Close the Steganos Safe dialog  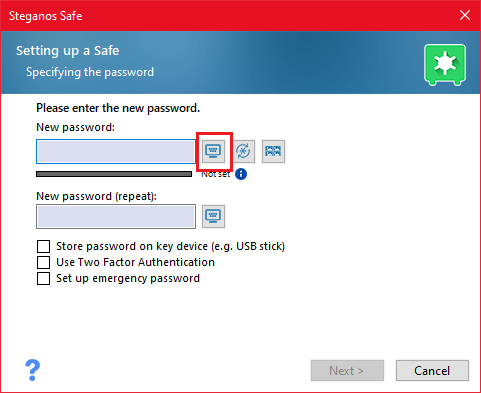[465, 15]
